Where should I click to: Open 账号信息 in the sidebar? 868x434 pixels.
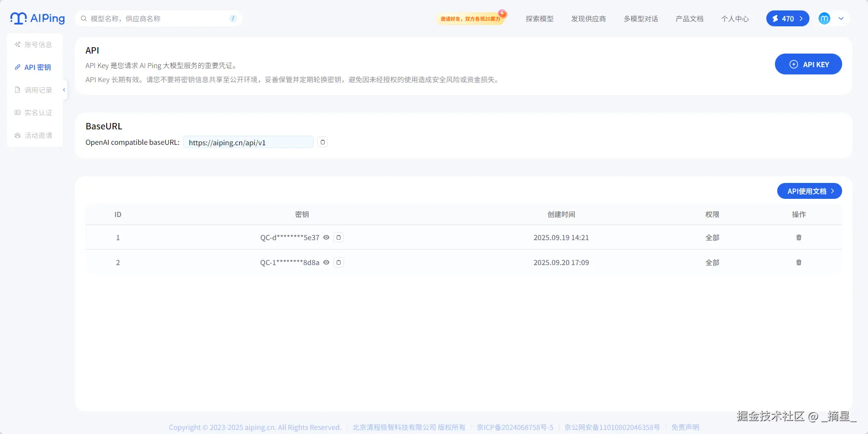[35, 44]
